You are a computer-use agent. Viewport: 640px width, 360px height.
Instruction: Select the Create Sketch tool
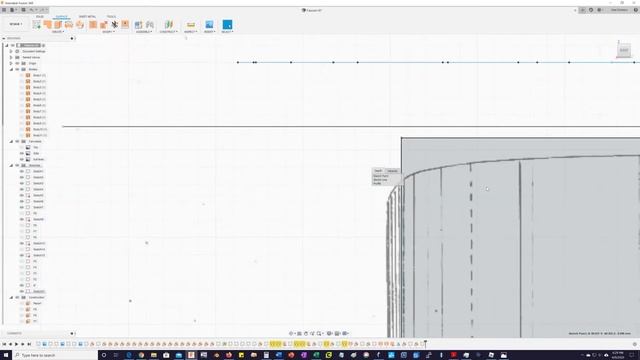tap(37, 24)
